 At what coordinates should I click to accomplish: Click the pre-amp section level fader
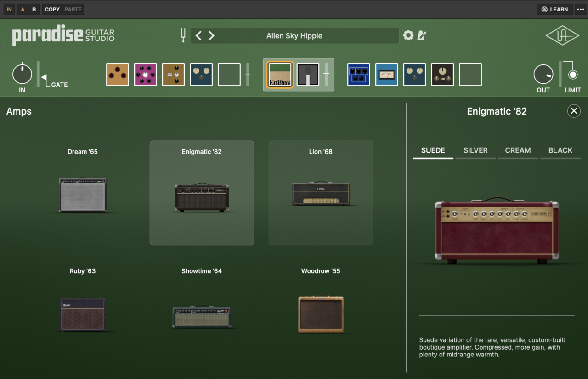[248, 75]
